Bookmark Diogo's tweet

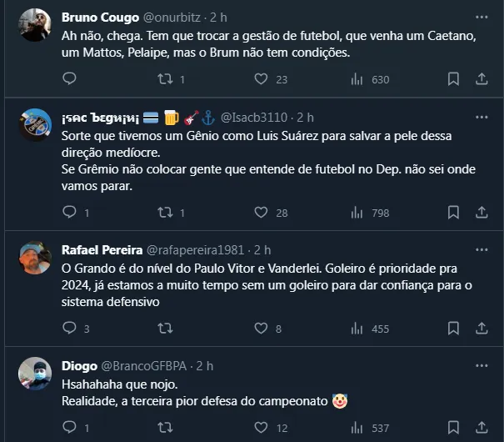click(x=453, y=428)
